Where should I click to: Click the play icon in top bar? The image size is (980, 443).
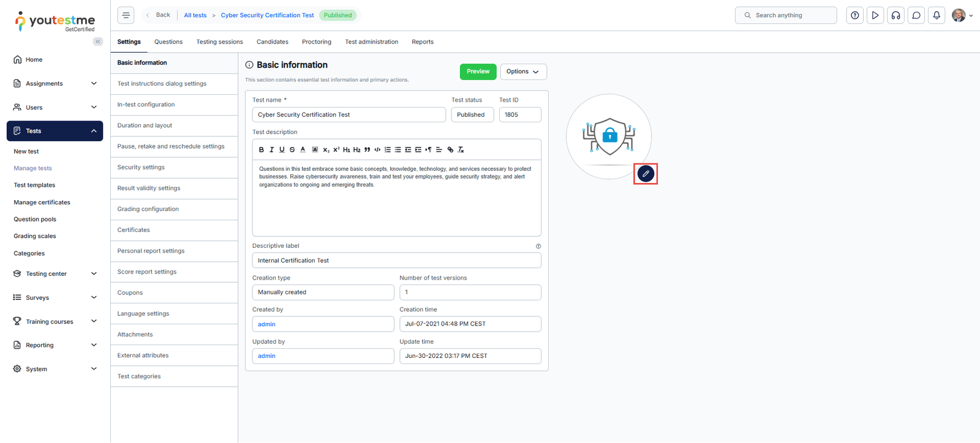point(875,15)
